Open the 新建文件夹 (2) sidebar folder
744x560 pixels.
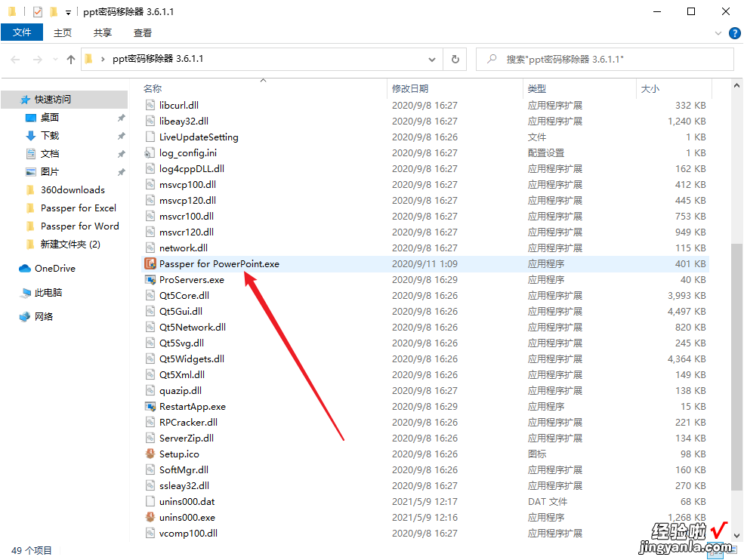70,245
